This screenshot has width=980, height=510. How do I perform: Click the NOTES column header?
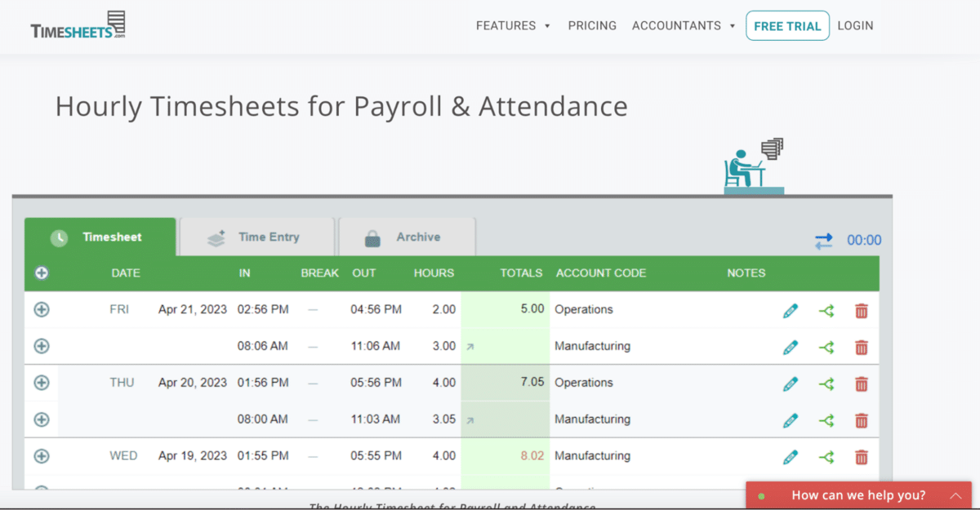coord(746,273)
